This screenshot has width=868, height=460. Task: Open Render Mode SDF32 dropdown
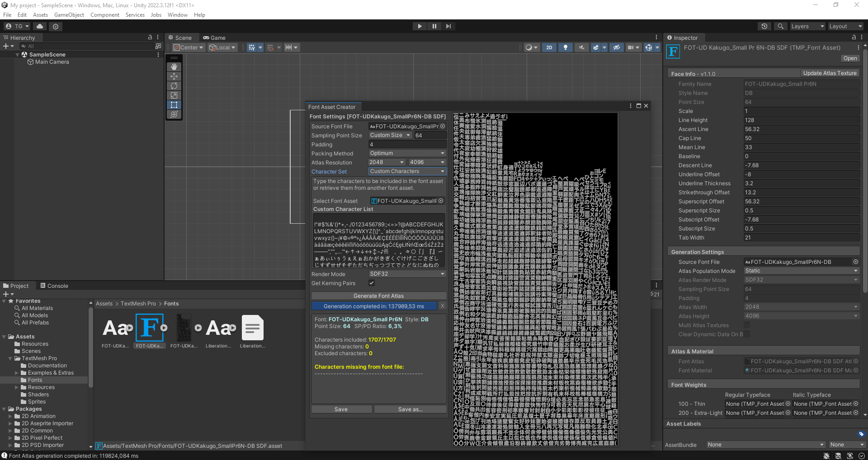(407, 274)
